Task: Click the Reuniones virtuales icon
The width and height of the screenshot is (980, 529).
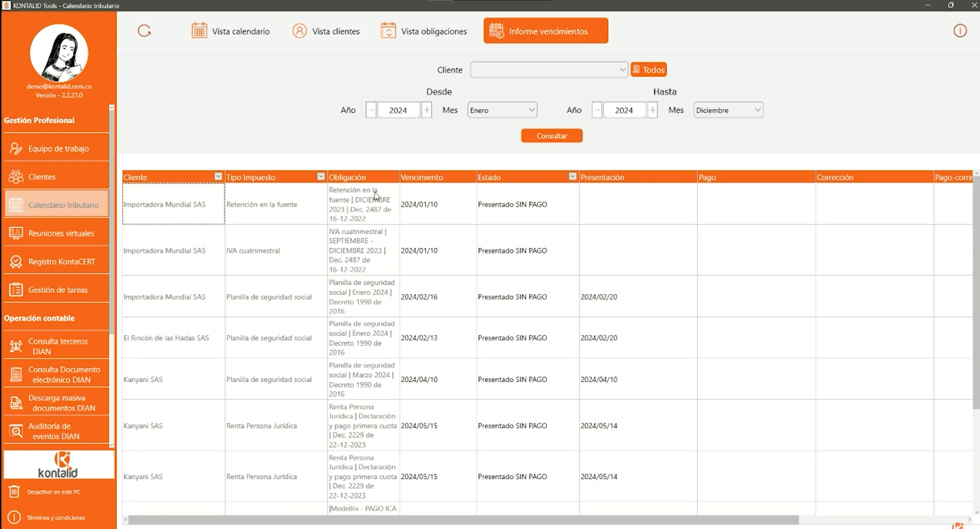Action: [x=16, y=233]
